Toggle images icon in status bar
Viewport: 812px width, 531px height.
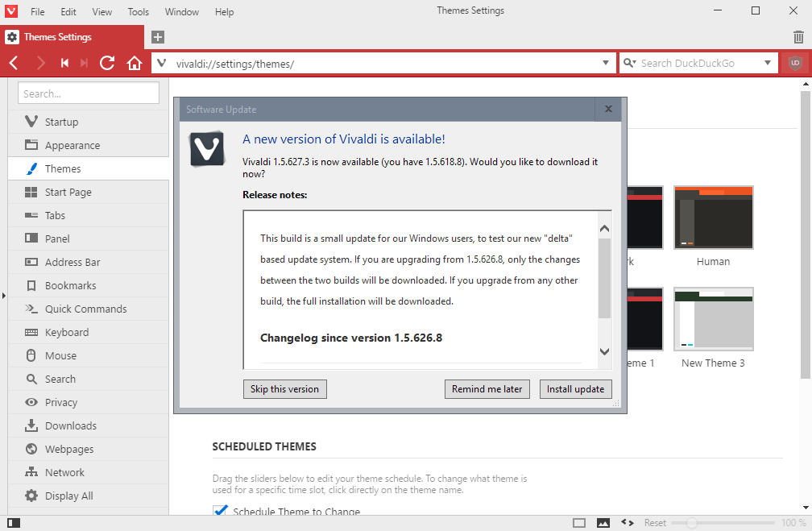tap(603, 523)
